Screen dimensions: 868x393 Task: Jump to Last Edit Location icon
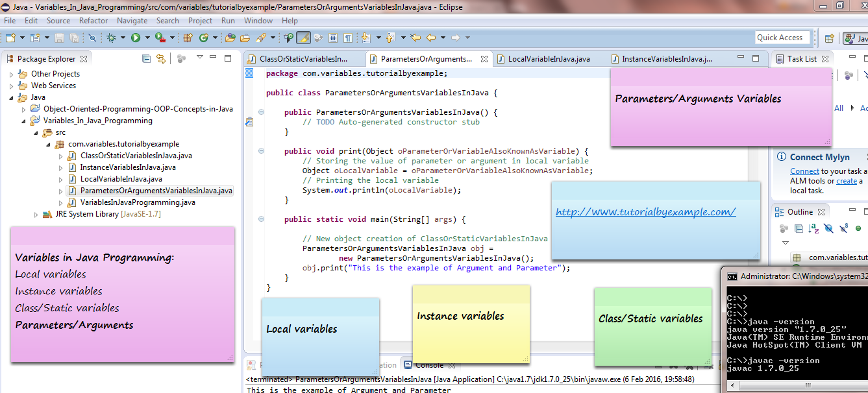coord(415,38)
